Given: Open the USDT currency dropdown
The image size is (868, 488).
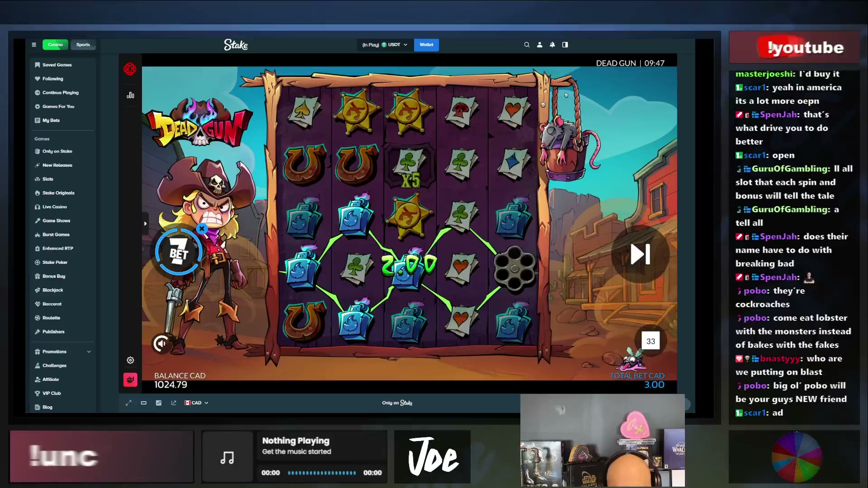Looking at the screenshot, I should pyautogui.click(x=385, y=45).
